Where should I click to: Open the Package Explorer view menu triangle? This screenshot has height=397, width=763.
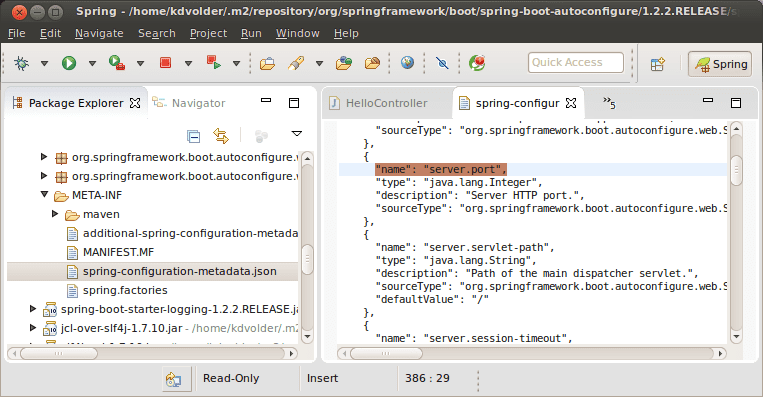(x=296, y=134)
